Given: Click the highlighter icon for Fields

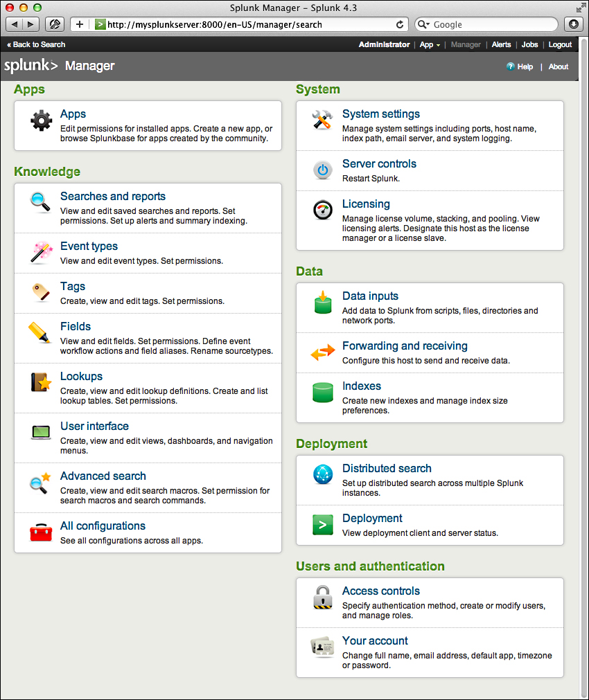Looking at the screenshot, I should point(39,332).
